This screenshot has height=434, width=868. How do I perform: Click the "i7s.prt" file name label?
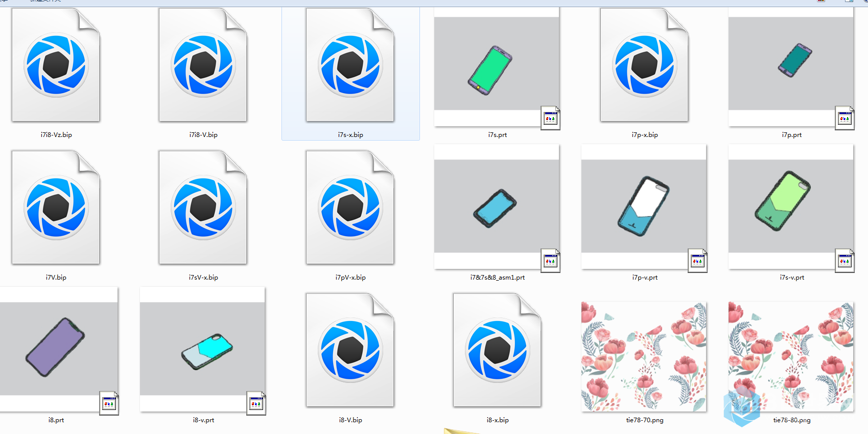tap(498, 135)
